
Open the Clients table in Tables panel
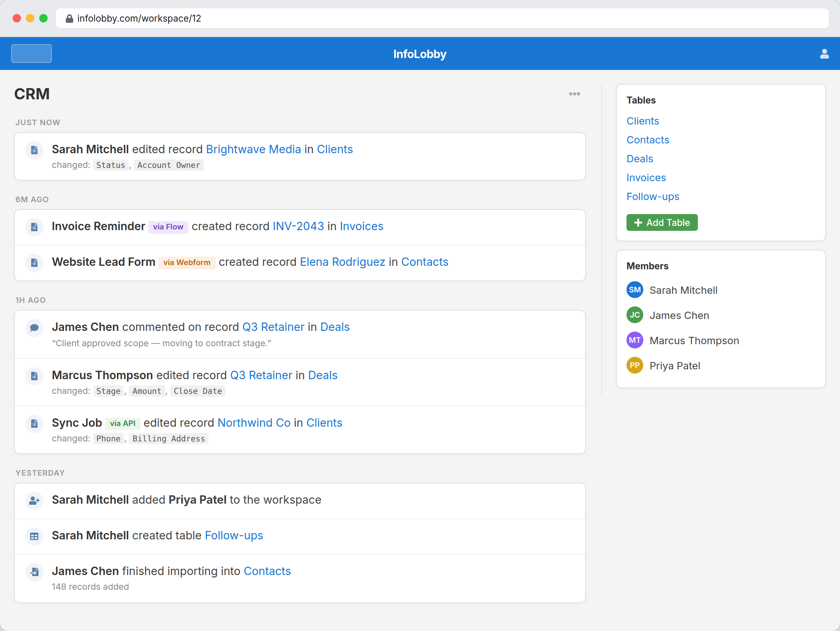643,121
